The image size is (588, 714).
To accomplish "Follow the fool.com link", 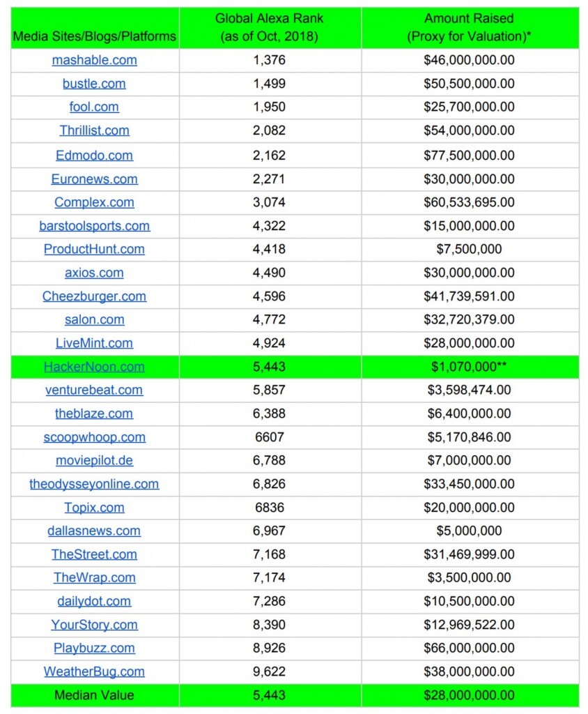I will [x=94, y=107].
